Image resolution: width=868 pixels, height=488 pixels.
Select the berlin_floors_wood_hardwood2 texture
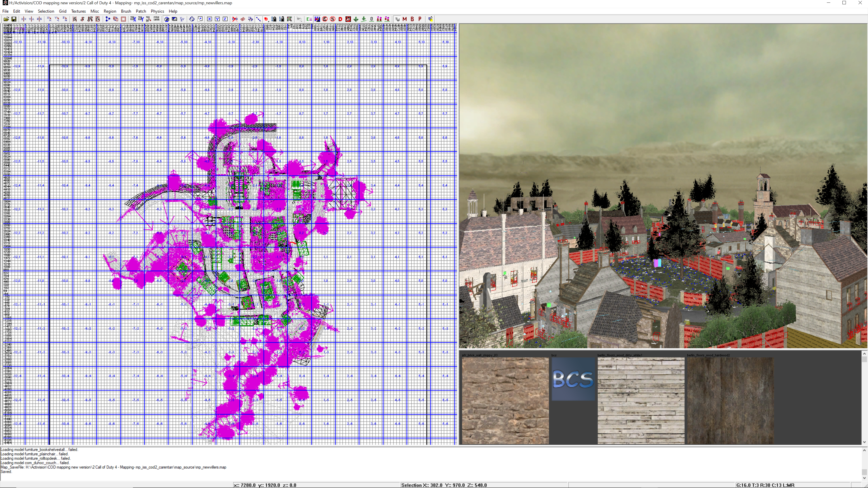pyautogui.click(x=731, y=401)
